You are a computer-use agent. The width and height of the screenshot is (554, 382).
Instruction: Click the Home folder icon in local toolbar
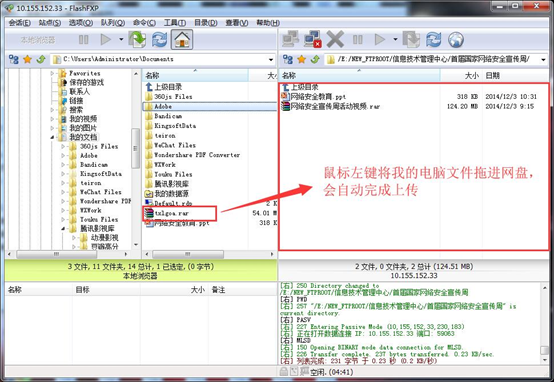(x=182, y=39)
